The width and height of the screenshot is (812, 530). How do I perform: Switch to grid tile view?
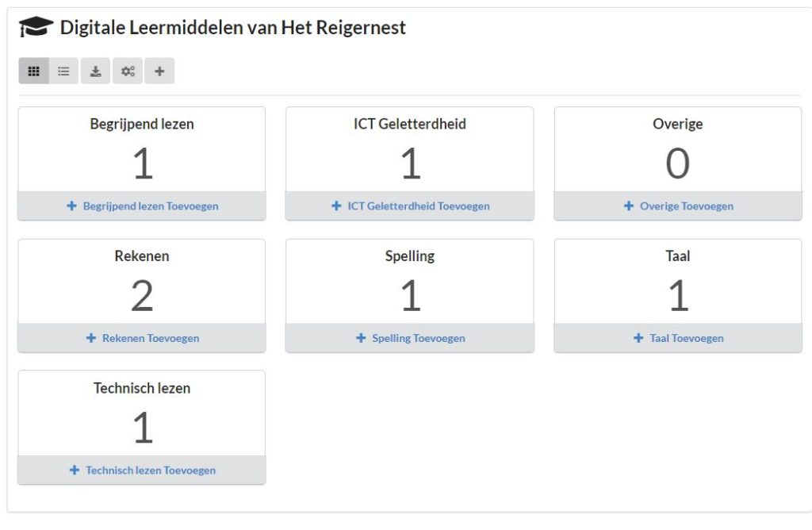(x=33, y=71)
